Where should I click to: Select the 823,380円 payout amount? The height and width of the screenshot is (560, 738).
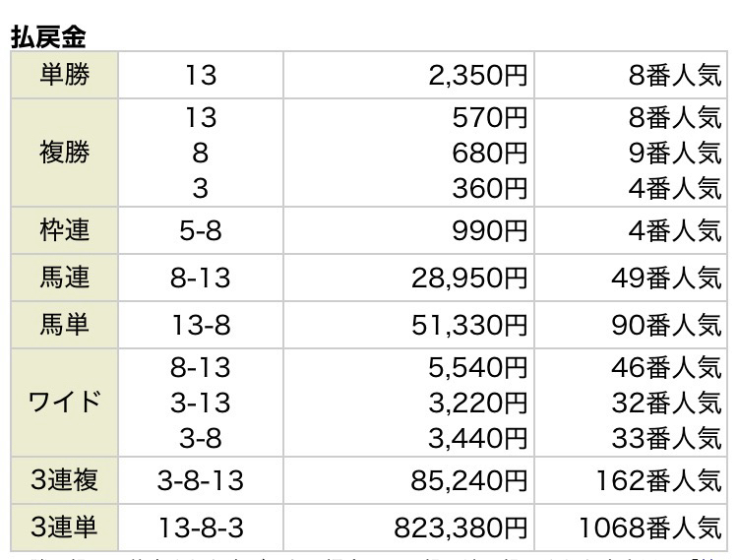461,529
